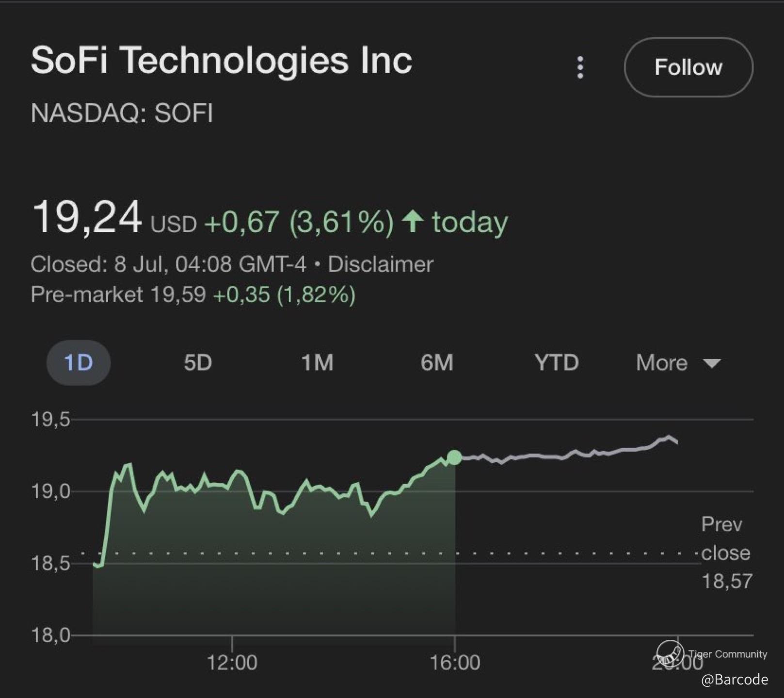The width and height of the screenshot is (784, 698).
Task: Open the three-dot more options menu
Action: (580, 67)
